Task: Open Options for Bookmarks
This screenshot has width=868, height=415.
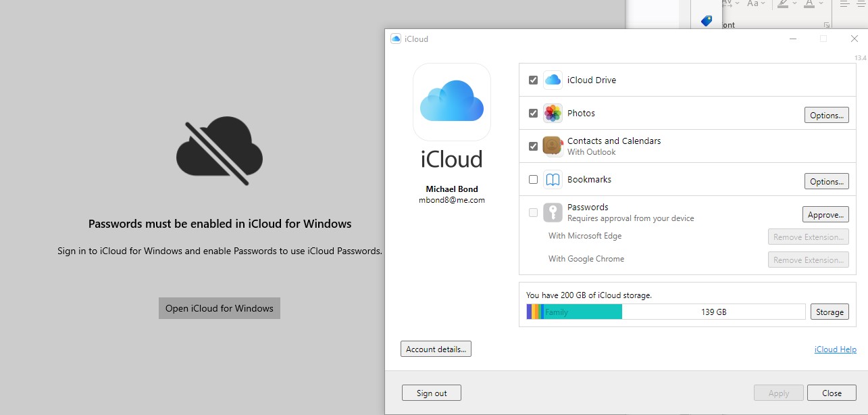Action: click(x=826, y=181)
